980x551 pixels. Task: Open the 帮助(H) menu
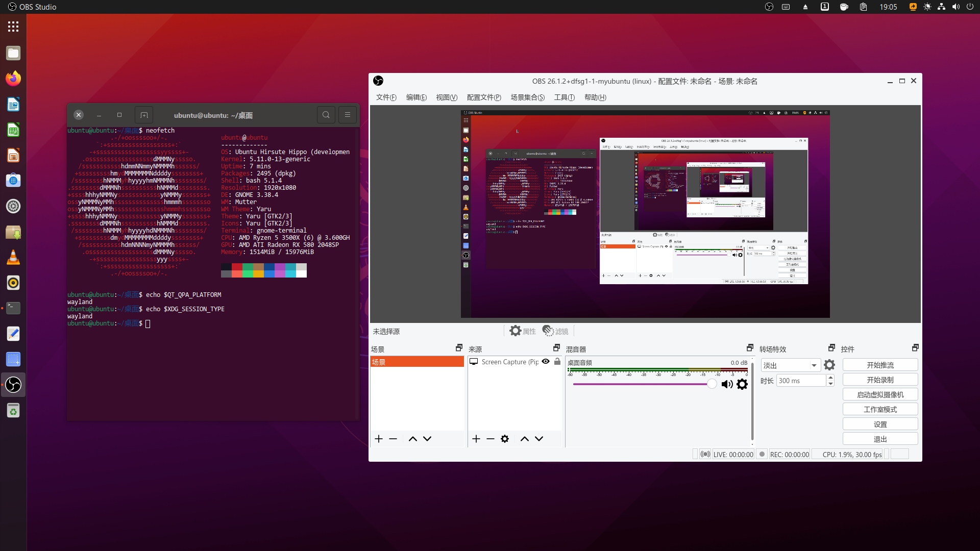595,97
